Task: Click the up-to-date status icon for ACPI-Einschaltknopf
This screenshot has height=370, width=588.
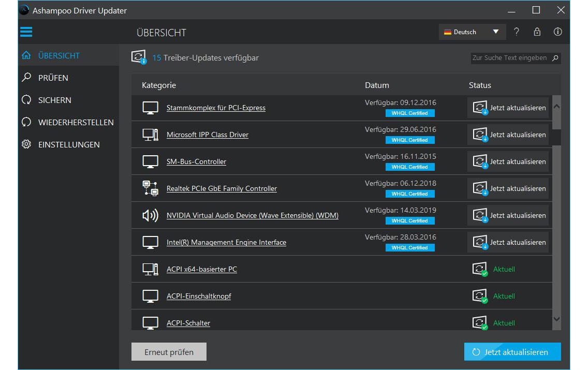Action: pos(480,296)
